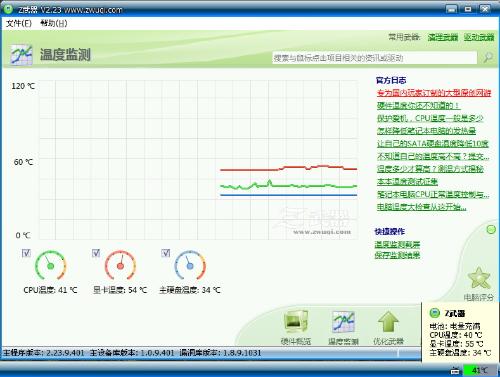Image resolution: width=500 pixels, height=377 pixels.
Task: Focus the search input field
Action: [375, 58]
